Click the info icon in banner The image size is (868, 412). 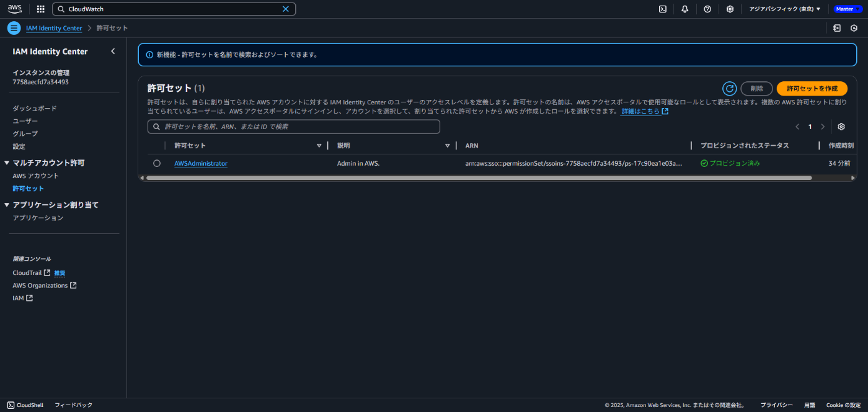tap(149, 55)
